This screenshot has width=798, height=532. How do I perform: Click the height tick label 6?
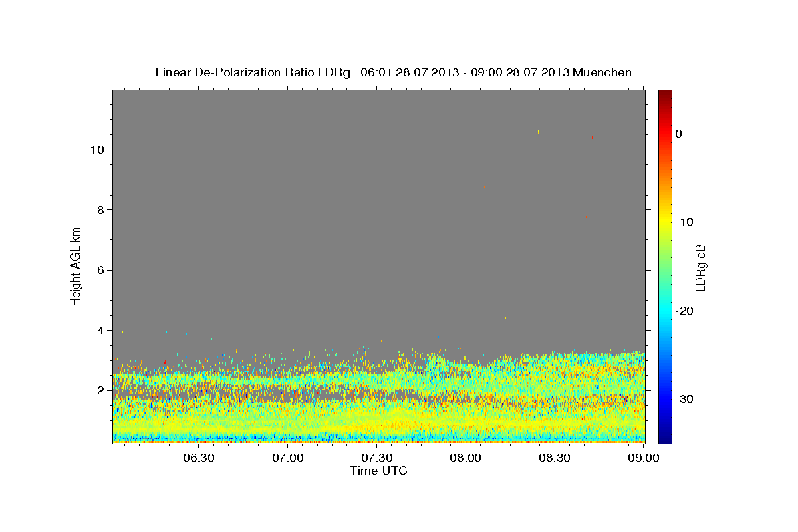(100, 270)
